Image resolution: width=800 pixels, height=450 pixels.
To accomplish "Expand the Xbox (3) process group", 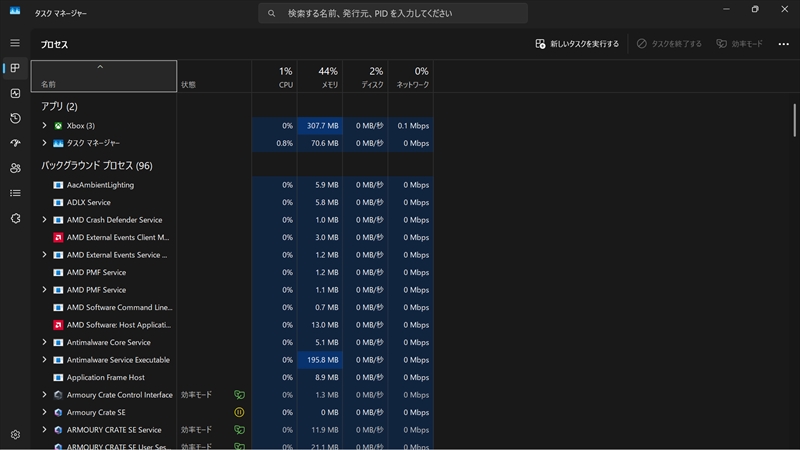I will coord(44,126).
